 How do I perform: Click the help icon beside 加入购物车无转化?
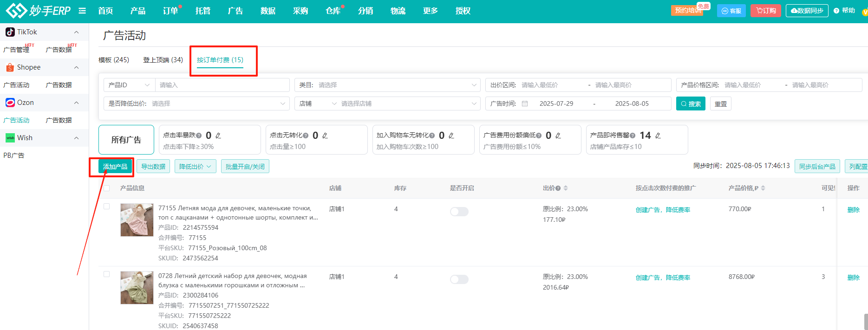coord(432,136)
